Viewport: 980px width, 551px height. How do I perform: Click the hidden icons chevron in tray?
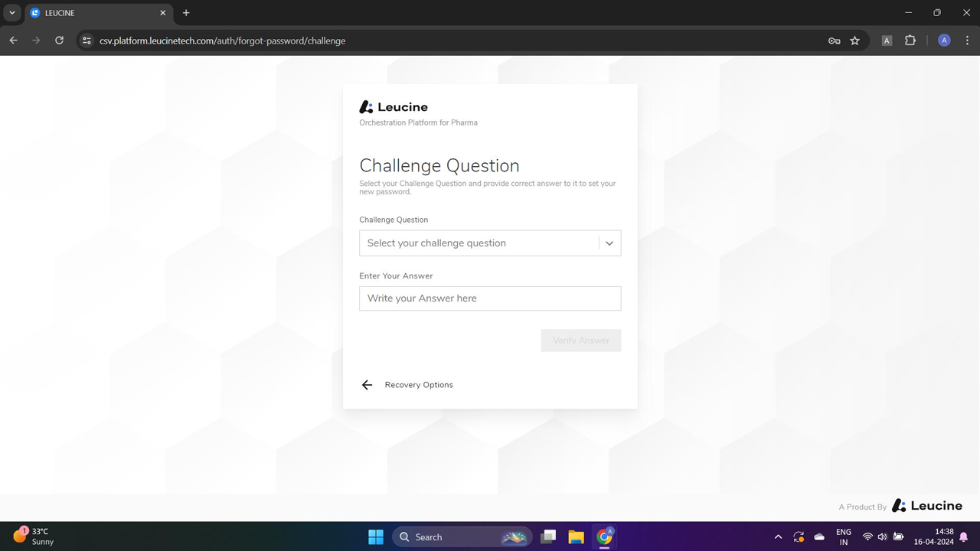point(778,536)
